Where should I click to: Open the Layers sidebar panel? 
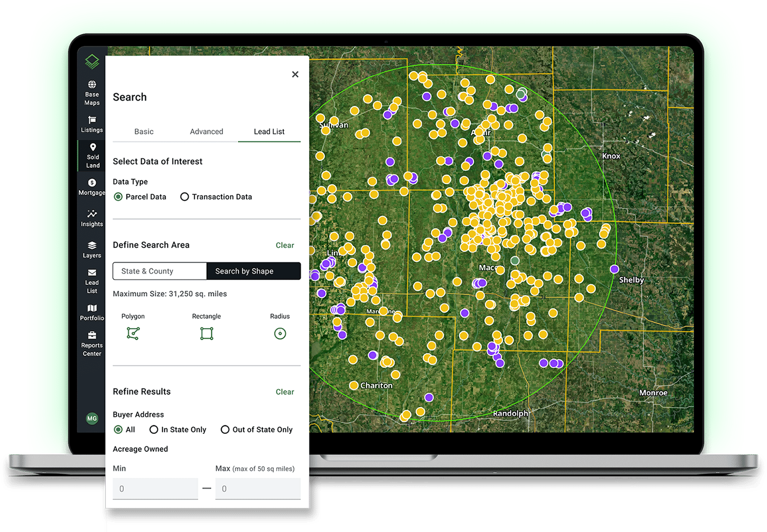92,249
